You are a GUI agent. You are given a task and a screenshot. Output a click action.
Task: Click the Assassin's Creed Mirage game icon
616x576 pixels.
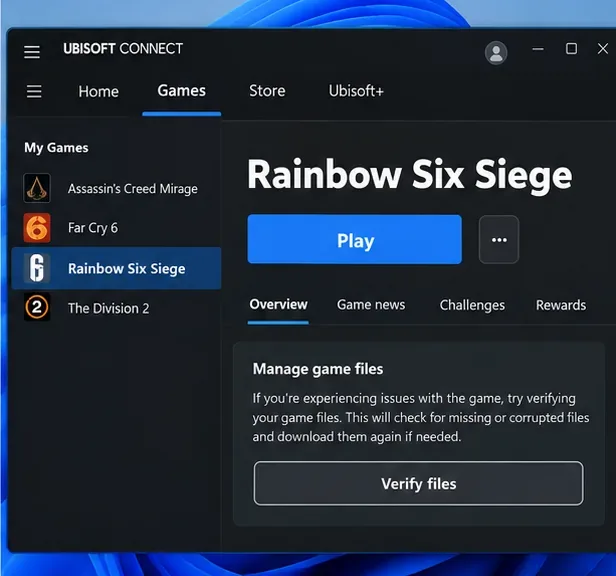(x=37, y=188)
